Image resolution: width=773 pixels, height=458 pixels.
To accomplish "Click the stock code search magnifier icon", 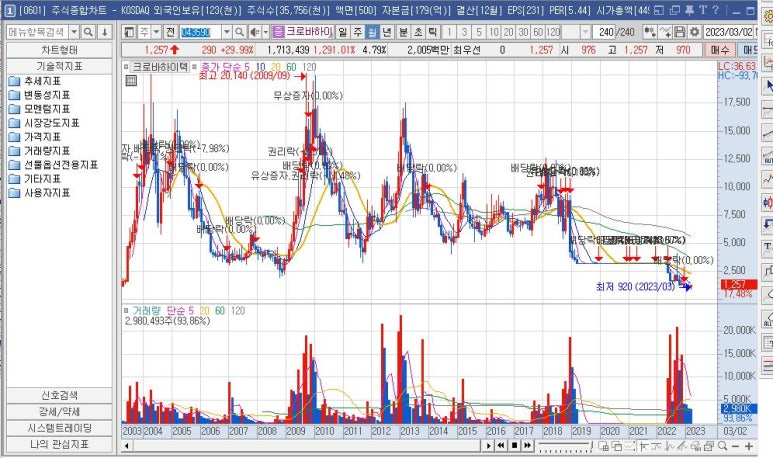I will coord(239,32).
